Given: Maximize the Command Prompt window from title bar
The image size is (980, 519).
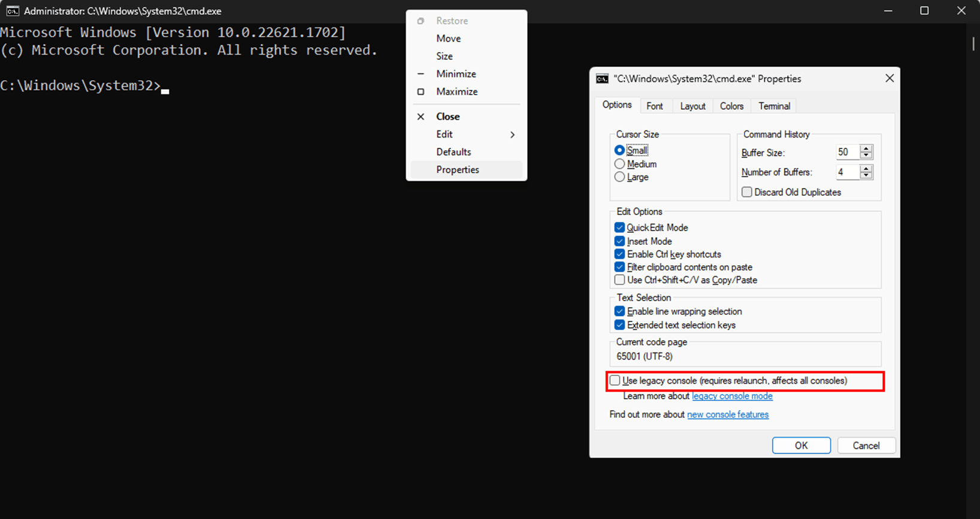Looking at the screenshot, I should click(924, 11).
